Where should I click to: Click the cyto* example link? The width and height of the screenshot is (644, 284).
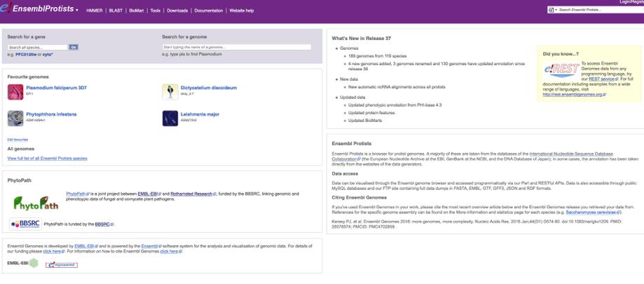pos(48,54)
